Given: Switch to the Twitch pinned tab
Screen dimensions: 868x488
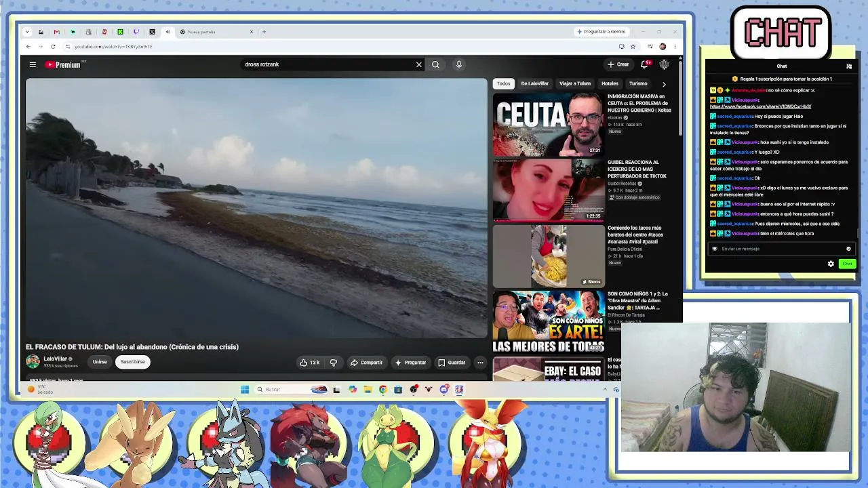Looking at the screenshot, I should click(136, 32).
